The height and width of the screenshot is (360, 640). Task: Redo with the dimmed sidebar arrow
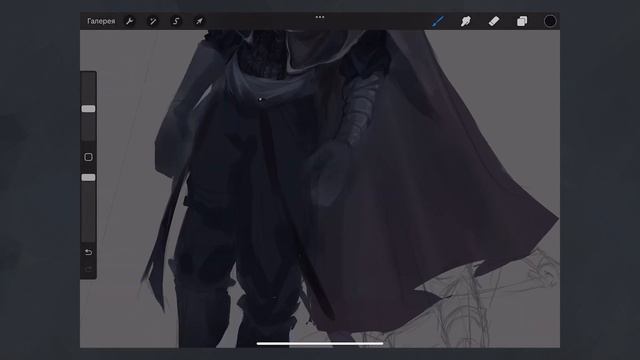(88, 269)
